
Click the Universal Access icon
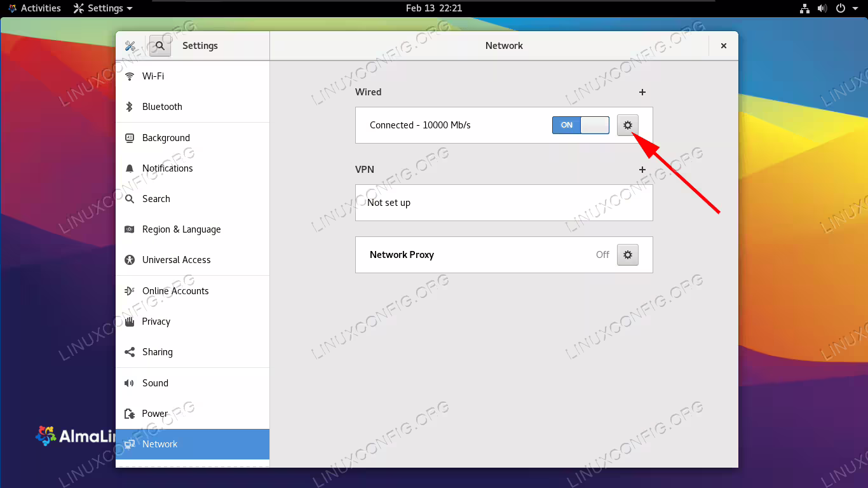[x=130, y=260]
